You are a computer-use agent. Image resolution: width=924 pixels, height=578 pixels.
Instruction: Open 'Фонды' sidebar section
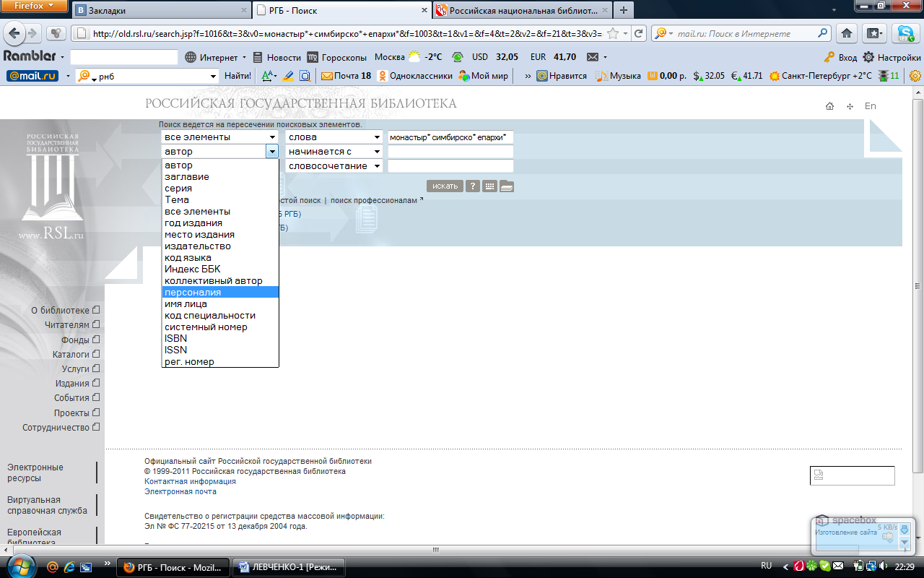coord(75,340)
